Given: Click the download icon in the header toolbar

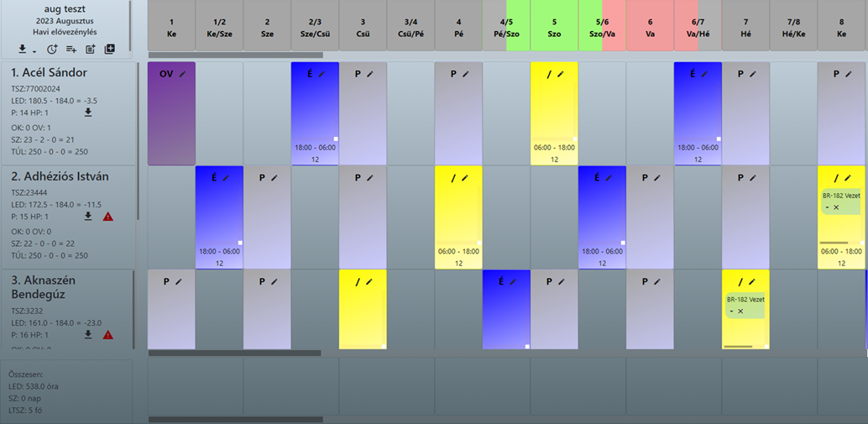Looking at the screenshot, I should tap(22, 50).
